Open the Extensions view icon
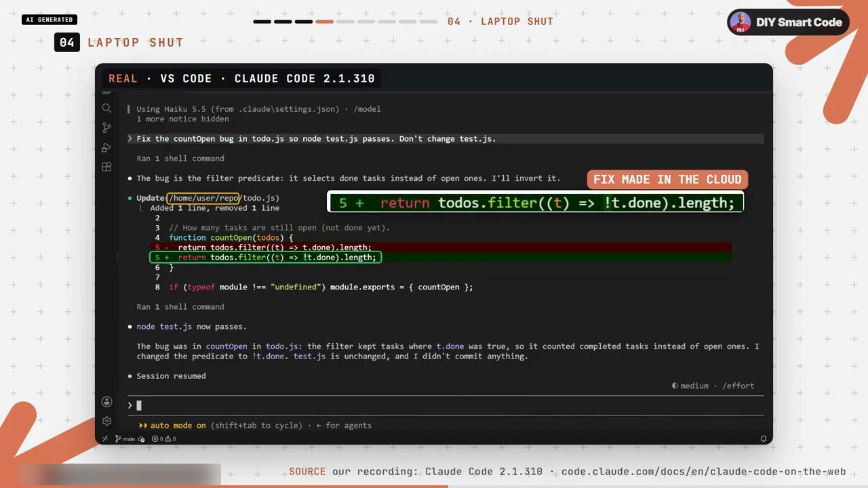The width and height of the screenshot is (868, 488). pyautogui.click(x=106, y=167)
